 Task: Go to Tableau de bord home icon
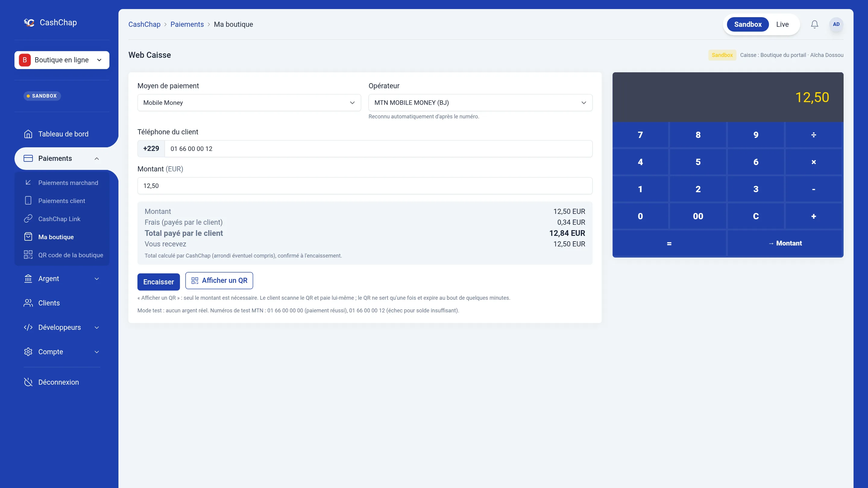point(28,134)
